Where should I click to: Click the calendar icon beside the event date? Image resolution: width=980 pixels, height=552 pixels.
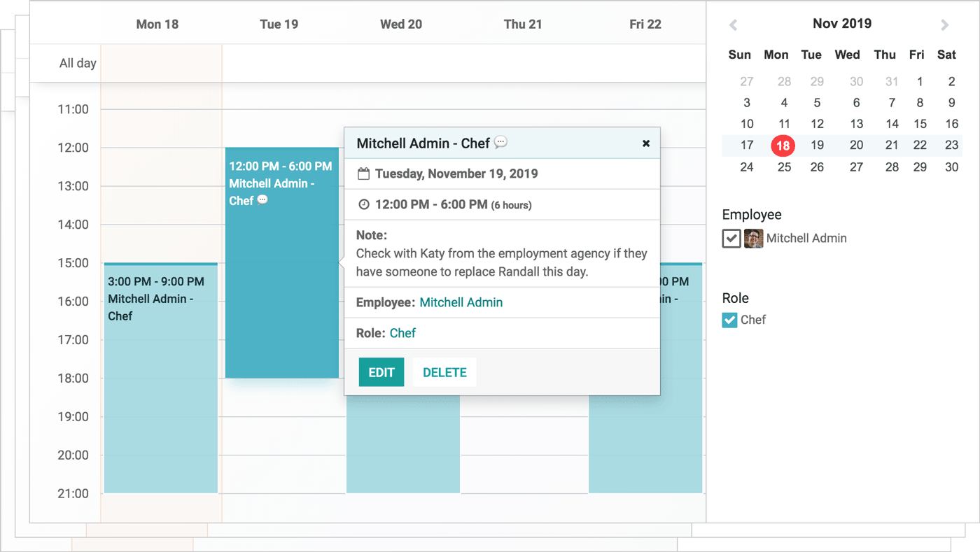pyautogui.click(x=364, y=173)
